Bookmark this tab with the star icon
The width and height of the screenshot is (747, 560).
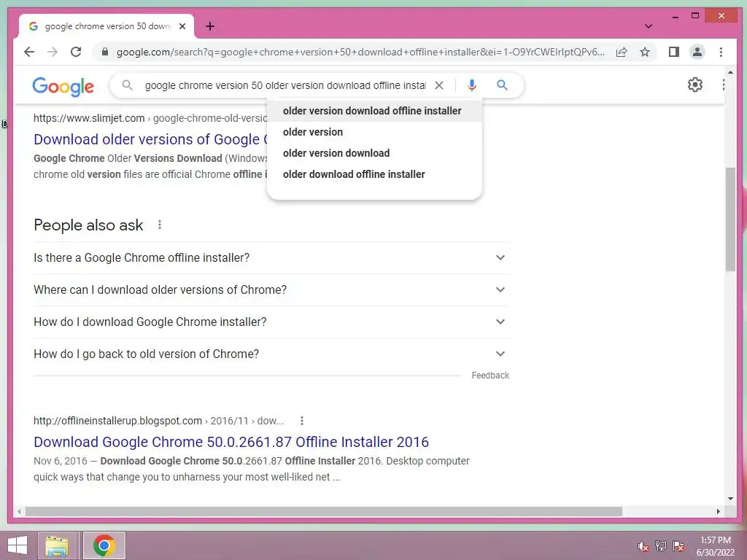(645, 52)
